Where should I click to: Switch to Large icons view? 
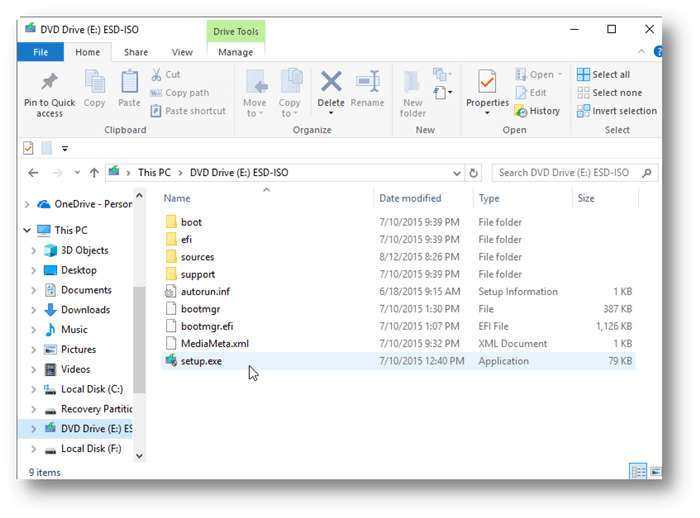656,472
